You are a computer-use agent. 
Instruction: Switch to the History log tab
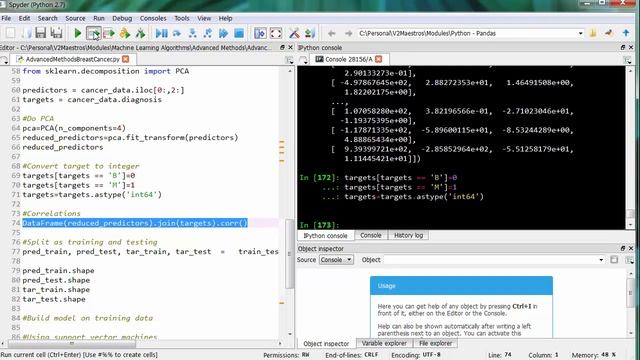tap(408, 236)
